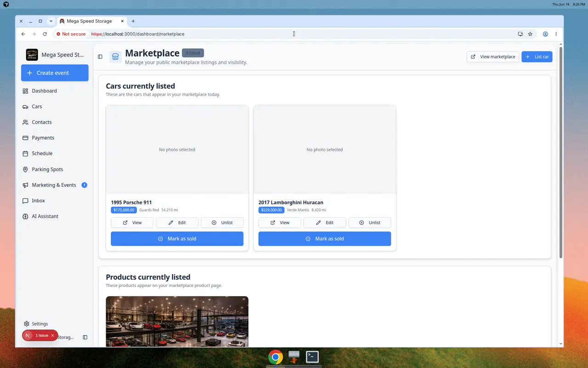Viewport: 588px width, 368px height.
Task: Click the 1 notification badge on Marketing & Events
Action: pos(84,185)
